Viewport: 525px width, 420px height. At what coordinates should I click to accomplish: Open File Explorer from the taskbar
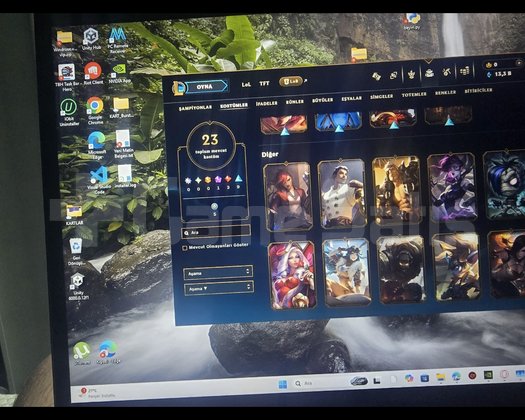pos(441,377)
